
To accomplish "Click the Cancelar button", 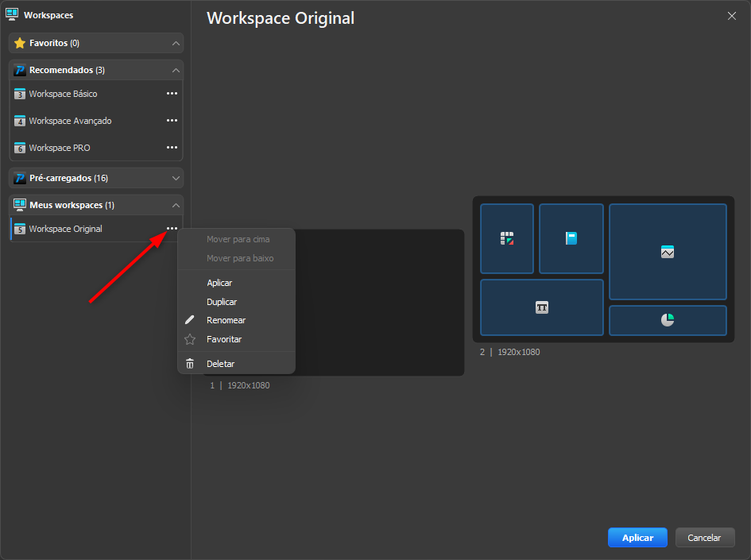I will 705,538.
